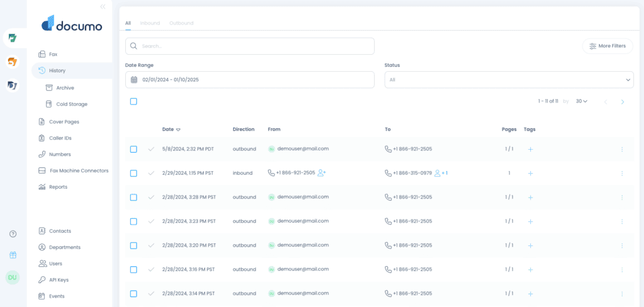The height and width of the screenshot is (307, 644).
Task: Add tag to 5/8/2024 fax row
Action: [x=530, y=149]
